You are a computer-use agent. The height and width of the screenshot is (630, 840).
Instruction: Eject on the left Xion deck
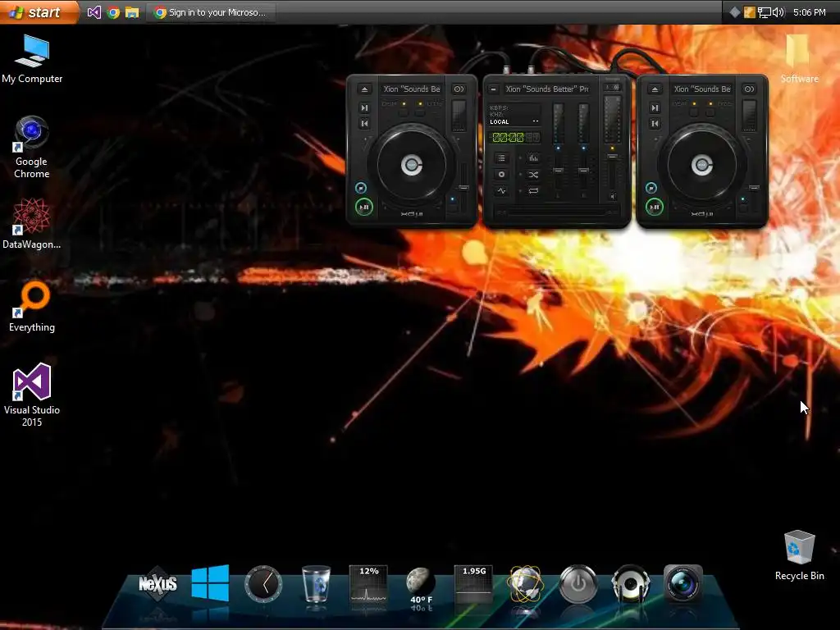[x=364, y=89]
